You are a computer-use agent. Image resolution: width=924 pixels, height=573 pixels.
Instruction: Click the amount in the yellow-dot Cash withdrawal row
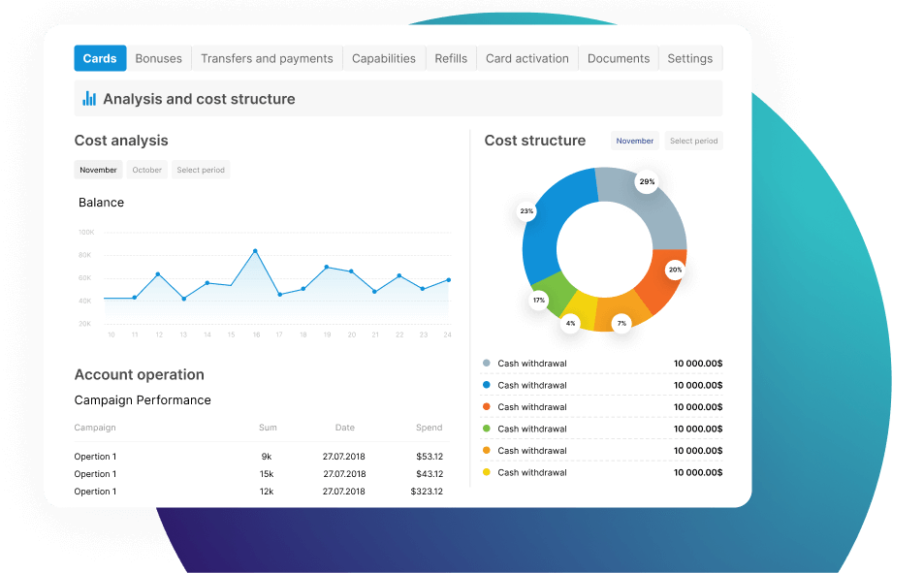click(698, 472)
